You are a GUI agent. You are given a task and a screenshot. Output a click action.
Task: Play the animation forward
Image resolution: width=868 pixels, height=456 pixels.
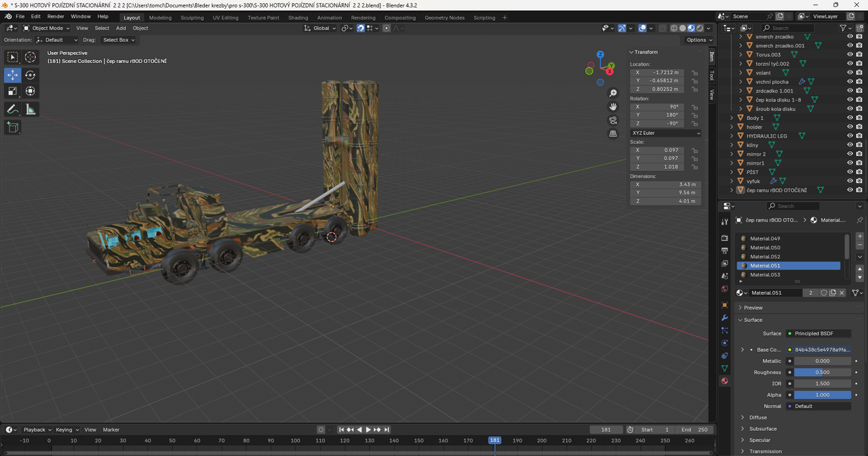(368, 430)
